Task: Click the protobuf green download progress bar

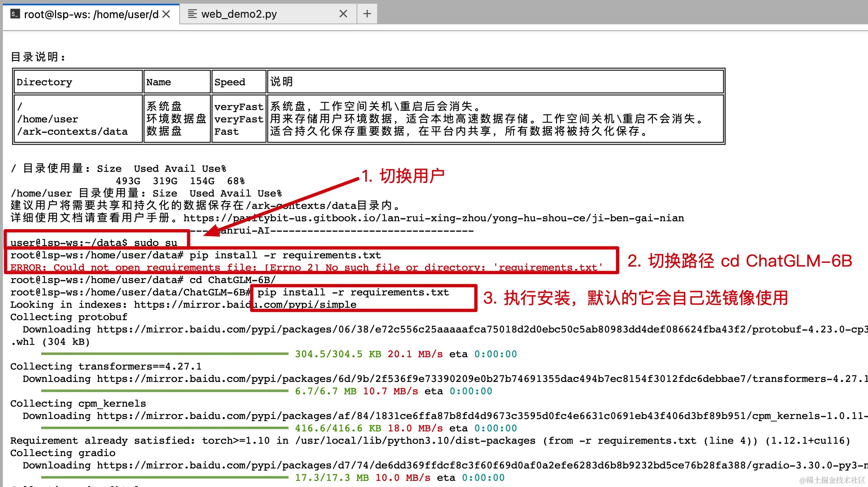Action: (165, 354)
